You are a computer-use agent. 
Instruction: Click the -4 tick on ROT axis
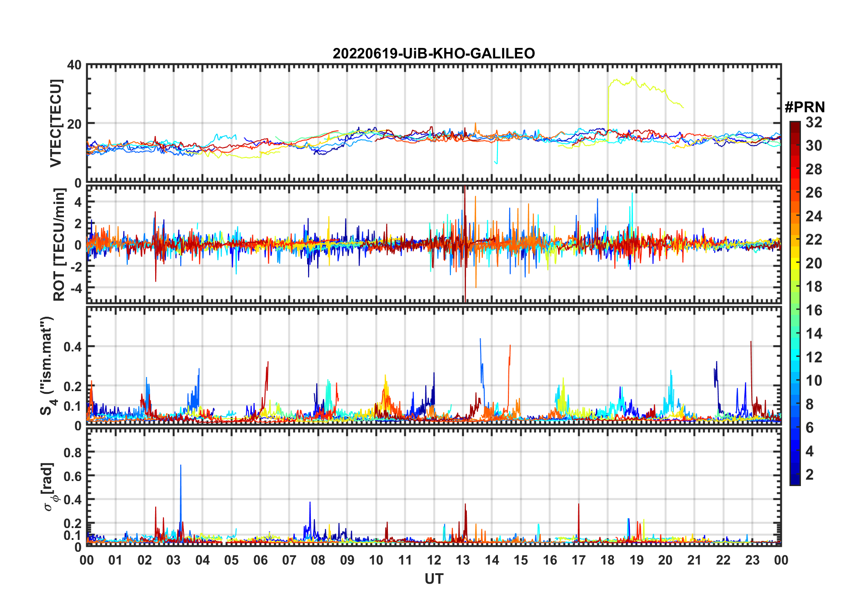(x=75, y=288)
